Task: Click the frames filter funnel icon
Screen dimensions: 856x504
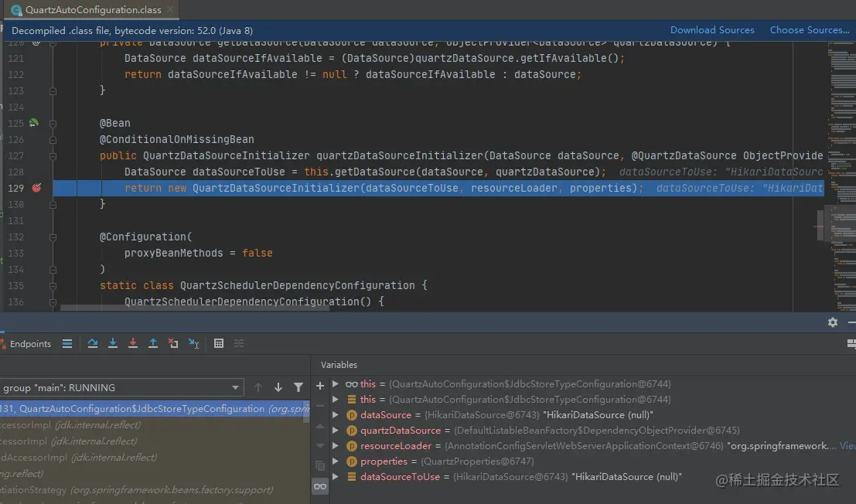Action: tap(298, 387)
